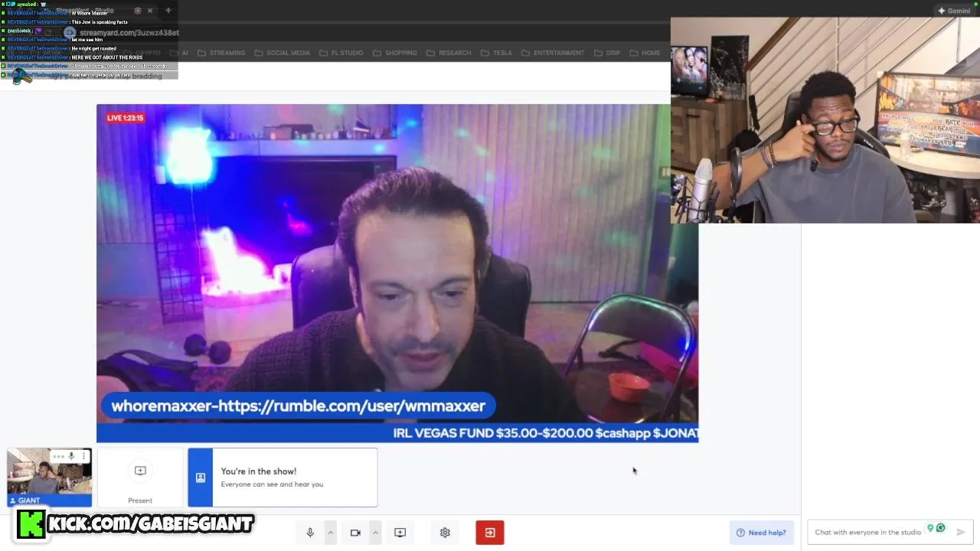Turn off the camera in studio toolbar
The width and height of the screenshot is (980, 551).
point(355,533)
